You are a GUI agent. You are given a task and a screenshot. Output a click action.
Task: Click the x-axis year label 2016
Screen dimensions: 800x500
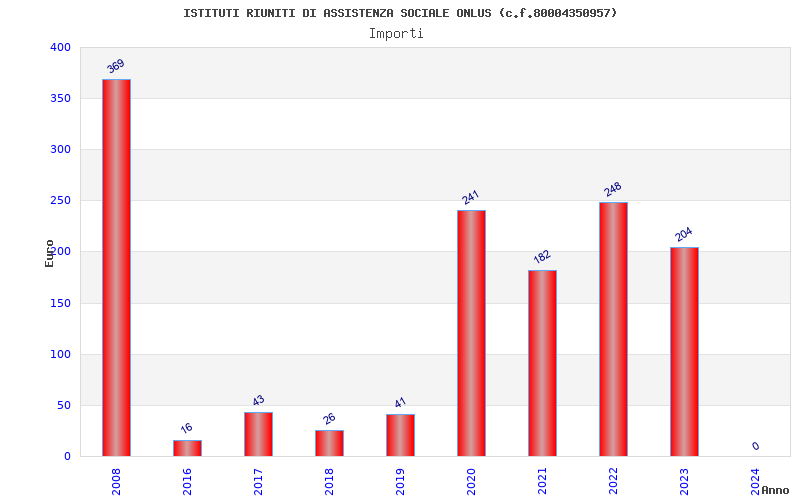click(x=187, y=482)
